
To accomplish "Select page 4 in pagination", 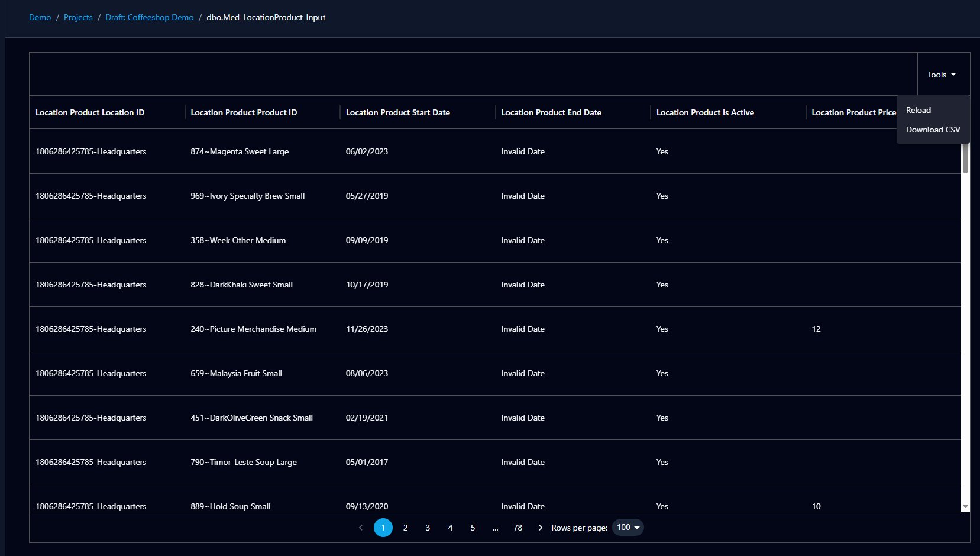I will [450, 528].
